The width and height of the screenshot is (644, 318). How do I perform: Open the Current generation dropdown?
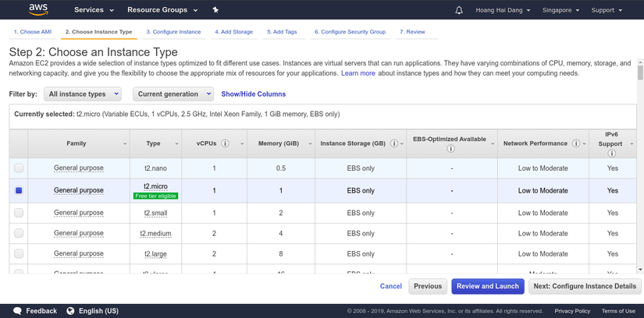point(173,94)
